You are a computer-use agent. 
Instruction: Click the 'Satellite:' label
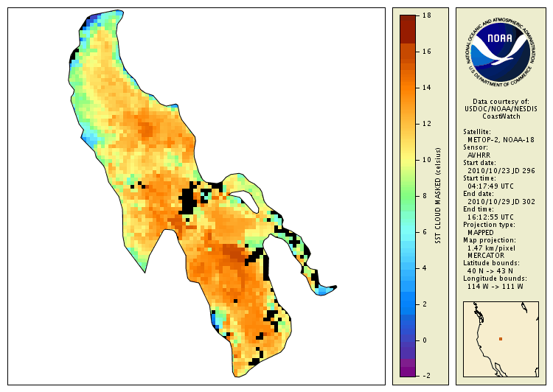click(x=477, y=132)
